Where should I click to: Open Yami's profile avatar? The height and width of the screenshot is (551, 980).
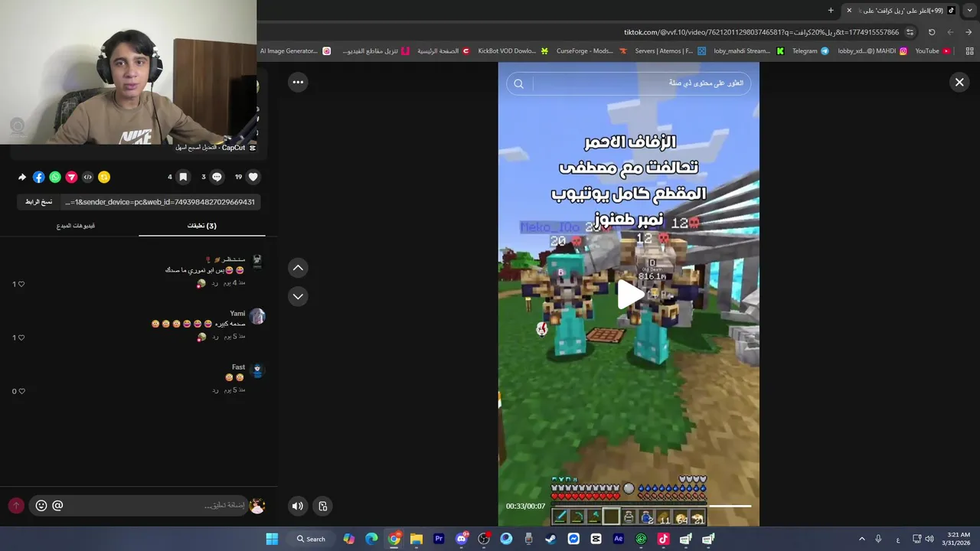[257, 316]
